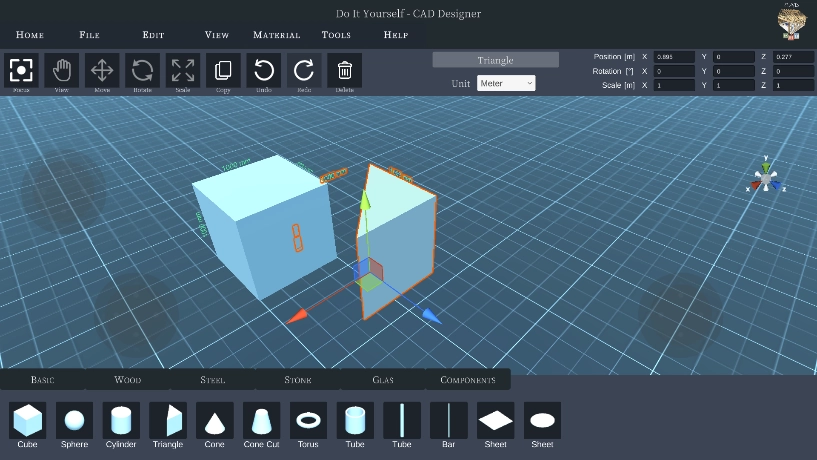Choose the Move tool
817x460 pixels.
[x=102, y=70]
